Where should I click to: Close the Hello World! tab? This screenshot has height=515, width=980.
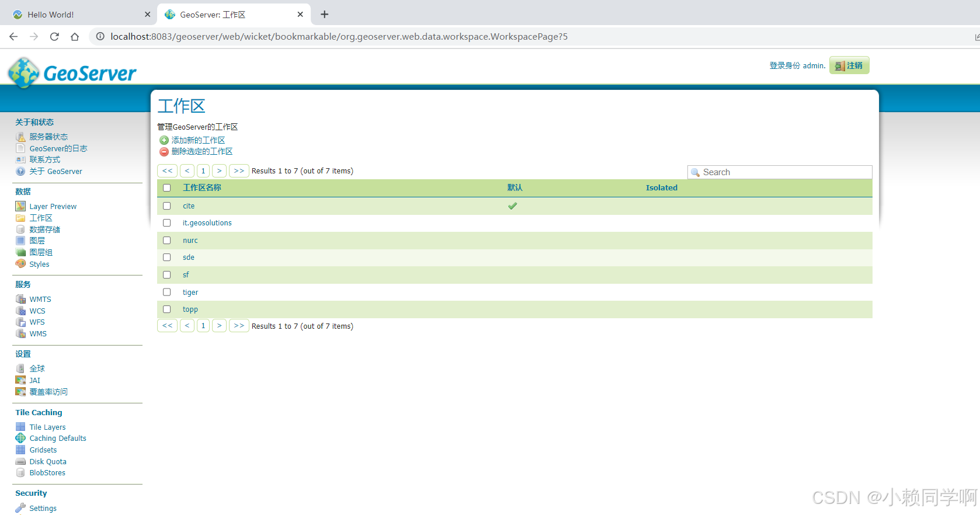coord(147,15)
